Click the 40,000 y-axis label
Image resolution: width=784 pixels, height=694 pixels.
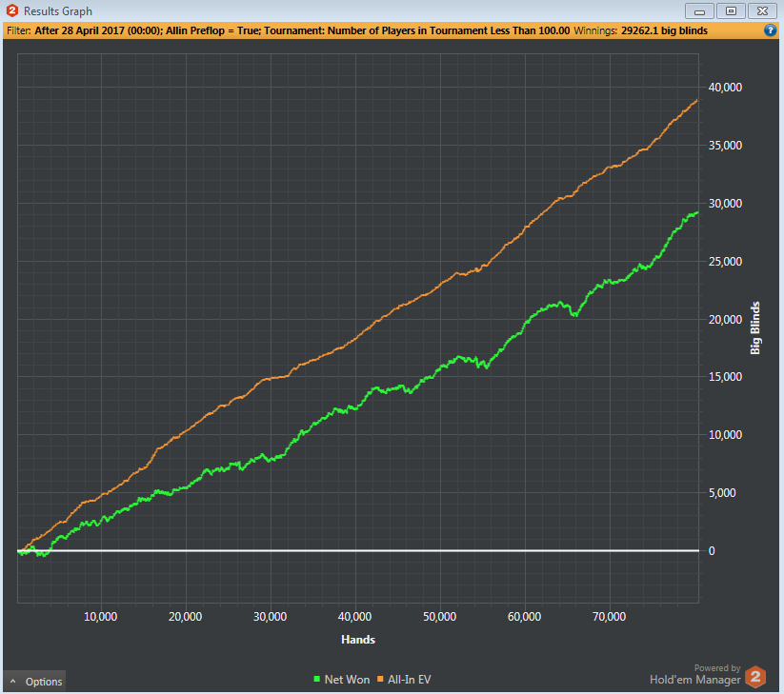coord(725,88)
